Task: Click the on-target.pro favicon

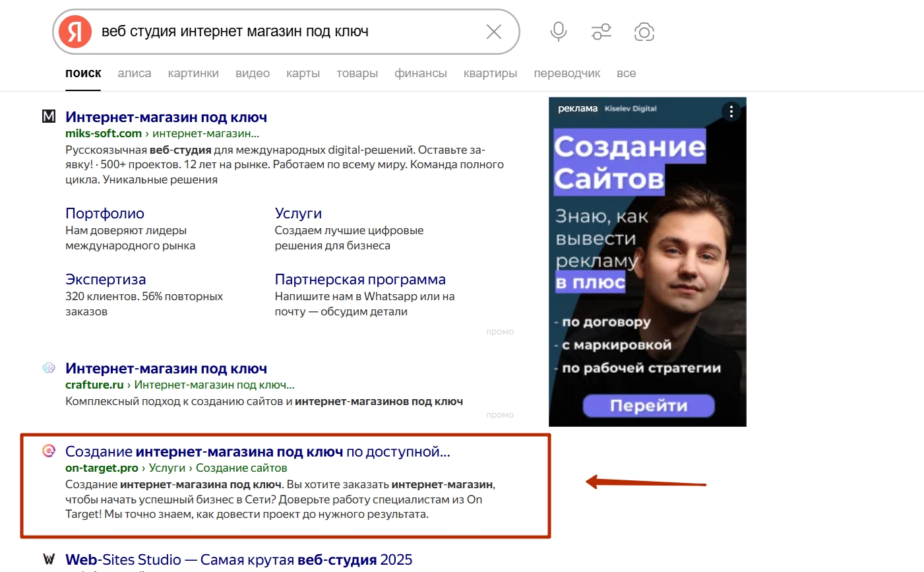Action: (x=49, y=451)
